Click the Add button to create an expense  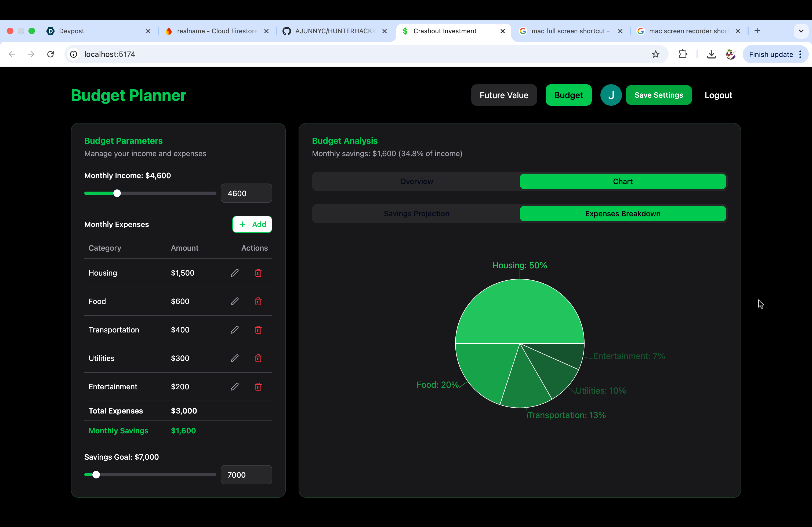(x=252, y=224)
